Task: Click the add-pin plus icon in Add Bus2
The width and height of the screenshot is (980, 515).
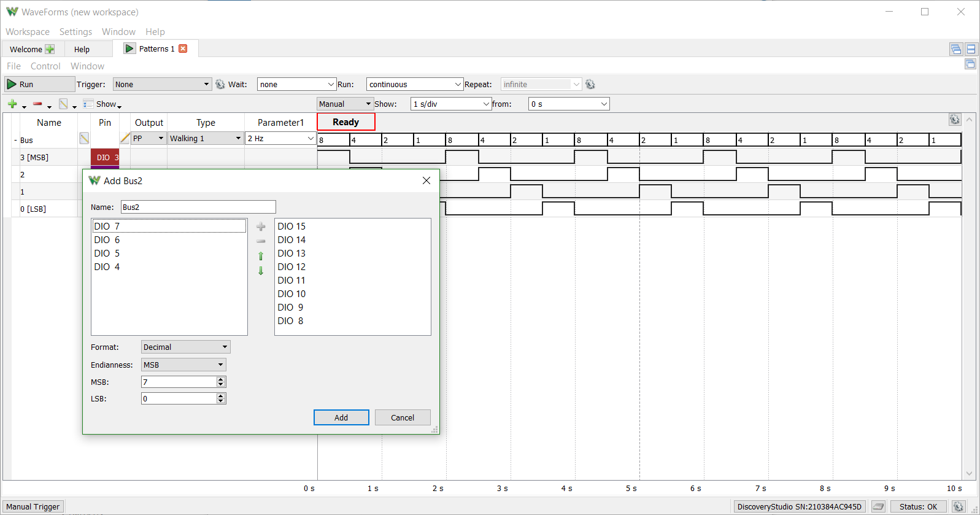Action: pyautogui.click(x=261, y=227)
